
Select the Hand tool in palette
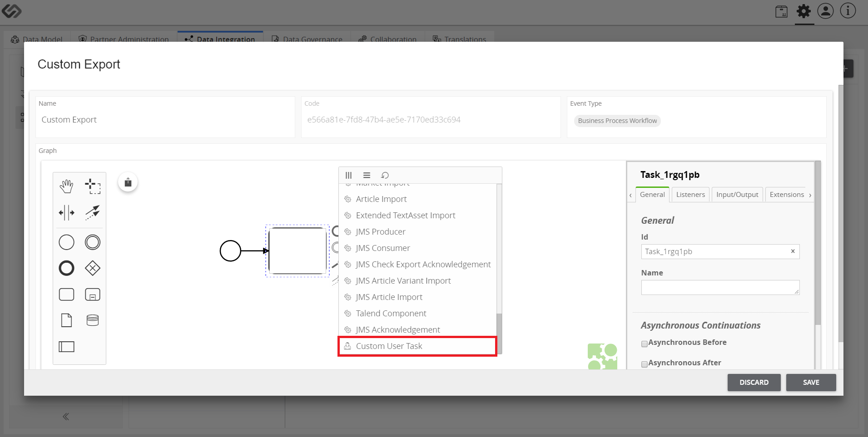(66, 186)
